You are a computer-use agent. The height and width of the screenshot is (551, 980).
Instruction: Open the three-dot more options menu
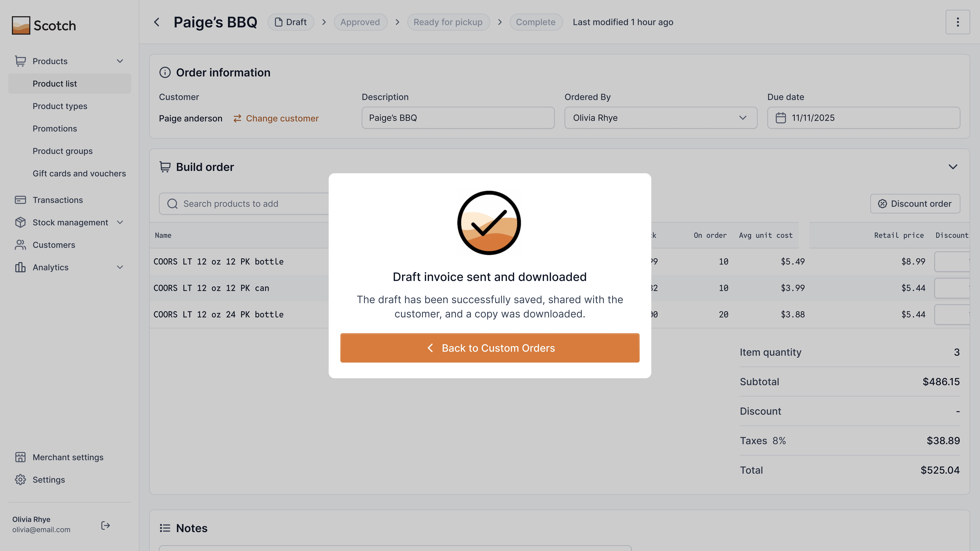coord(958,22)
